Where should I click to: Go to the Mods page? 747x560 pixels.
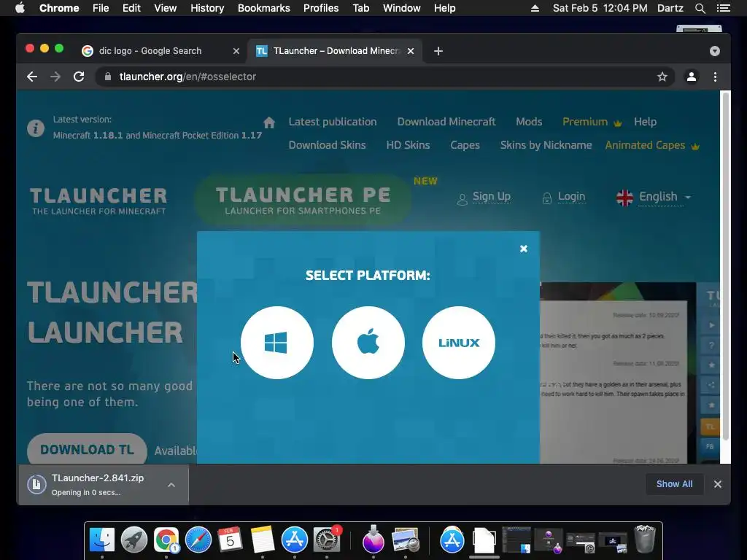click(x=529, y=122)
